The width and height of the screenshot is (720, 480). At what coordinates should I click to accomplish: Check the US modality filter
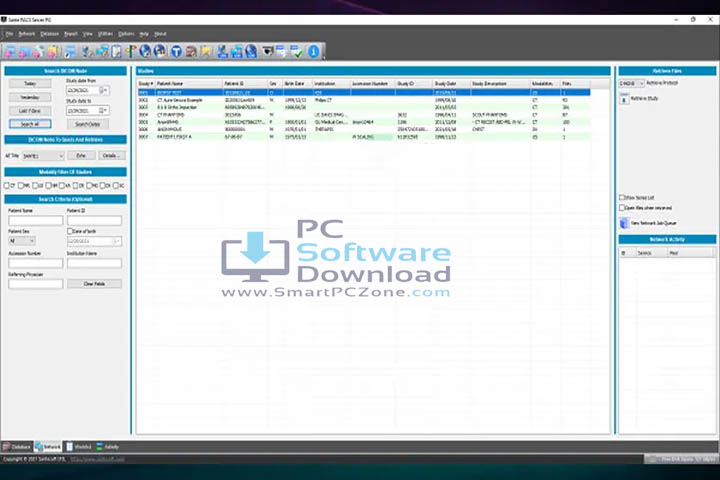tap(35, 186)
